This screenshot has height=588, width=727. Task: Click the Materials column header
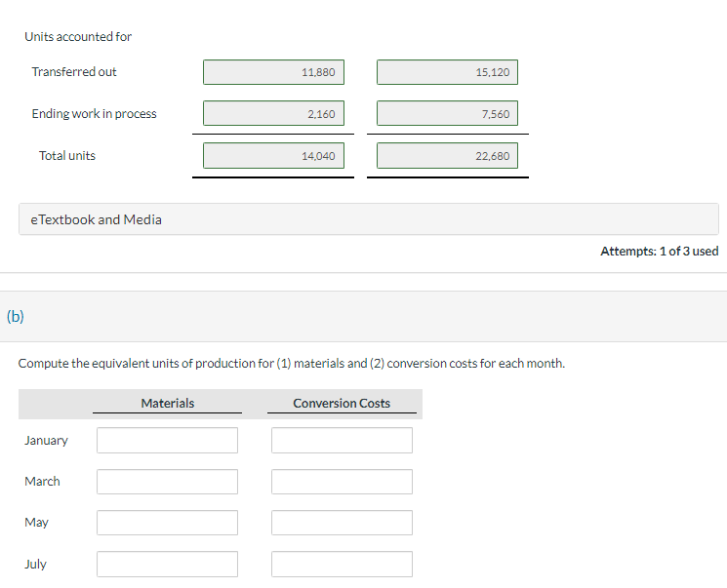[x=168, y=403]
